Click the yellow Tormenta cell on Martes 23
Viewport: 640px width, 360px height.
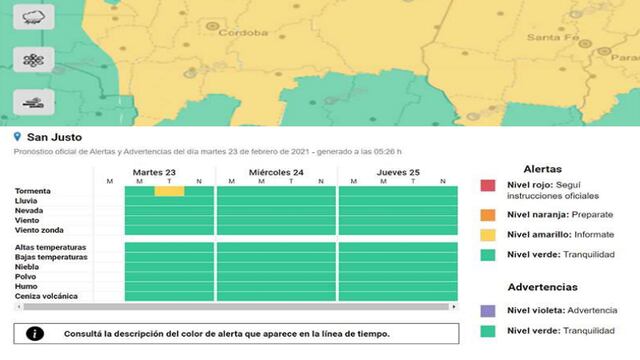coord(169,191)
